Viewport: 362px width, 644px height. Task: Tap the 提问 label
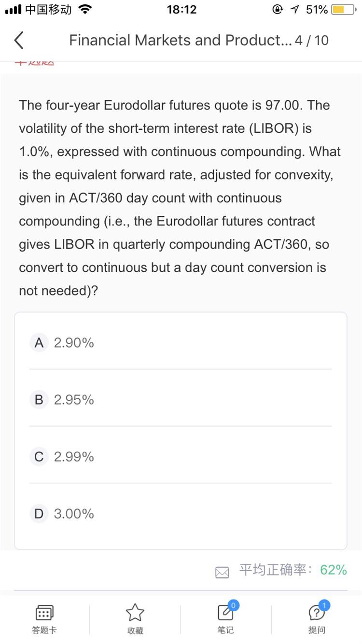pyautogui.click(x=317, y=630)
